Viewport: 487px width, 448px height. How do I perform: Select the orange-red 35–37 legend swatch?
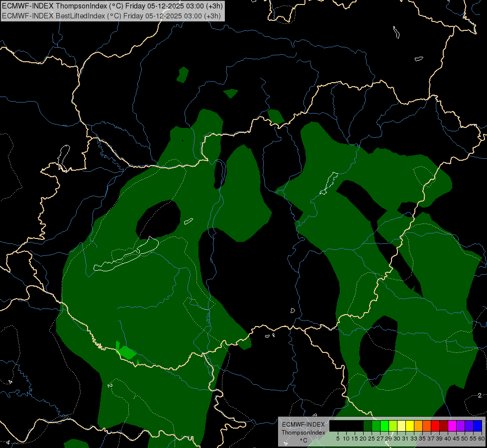pyautogui.click(x=427, y=426)
